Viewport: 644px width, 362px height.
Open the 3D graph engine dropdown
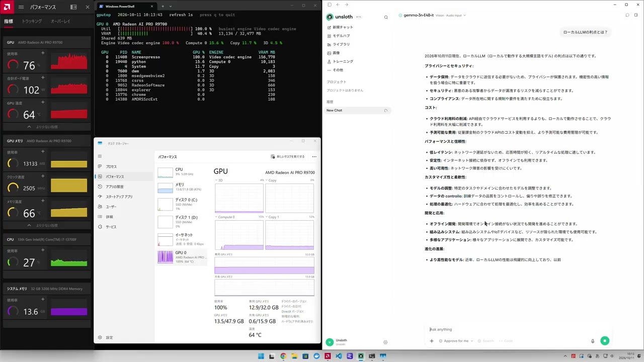(x=220, y=180)
